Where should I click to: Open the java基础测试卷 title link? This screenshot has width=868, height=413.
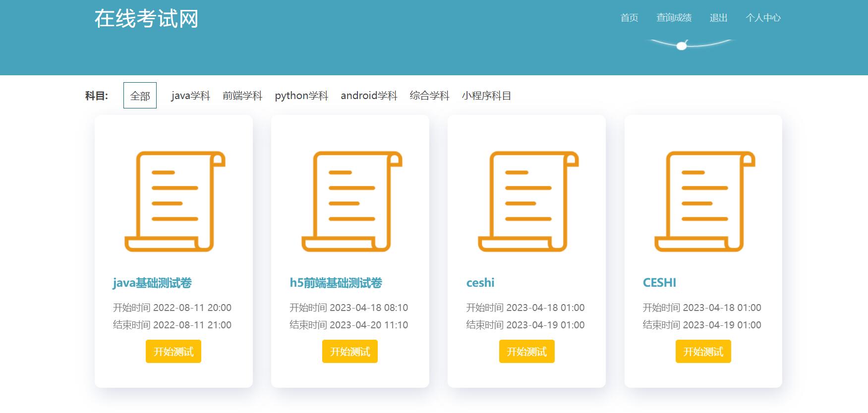[152, 283]
